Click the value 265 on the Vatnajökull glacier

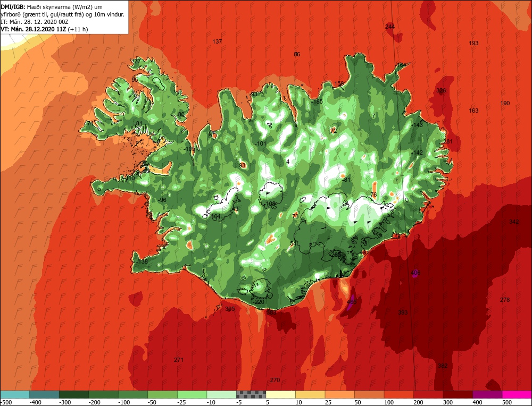336,255
